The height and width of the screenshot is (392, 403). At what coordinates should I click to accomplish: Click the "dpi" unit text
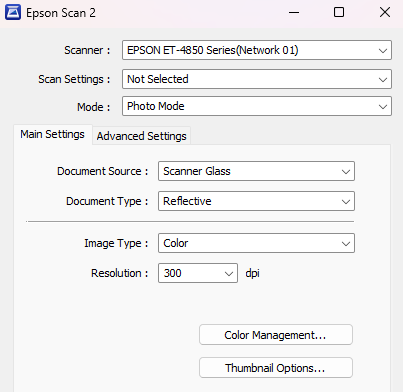252,273
